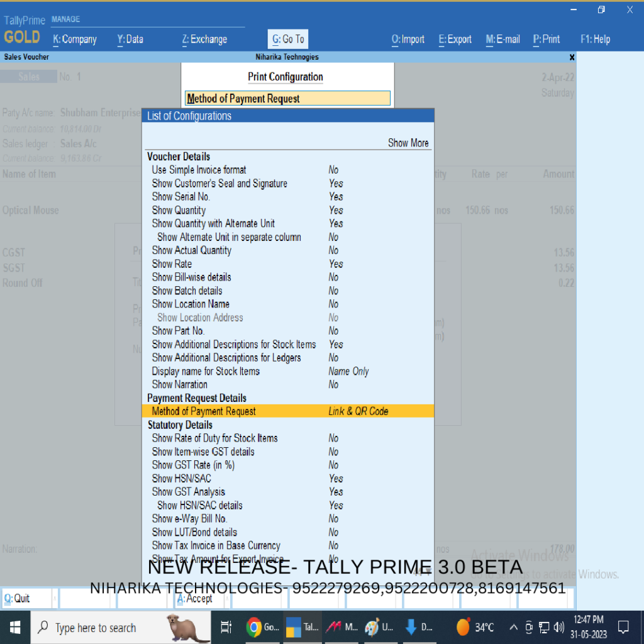Image resolution: width=644 pixels, height=644 pixels.
Task: Select Show HSN/SAC details row
Action: (x=287, y=506)
